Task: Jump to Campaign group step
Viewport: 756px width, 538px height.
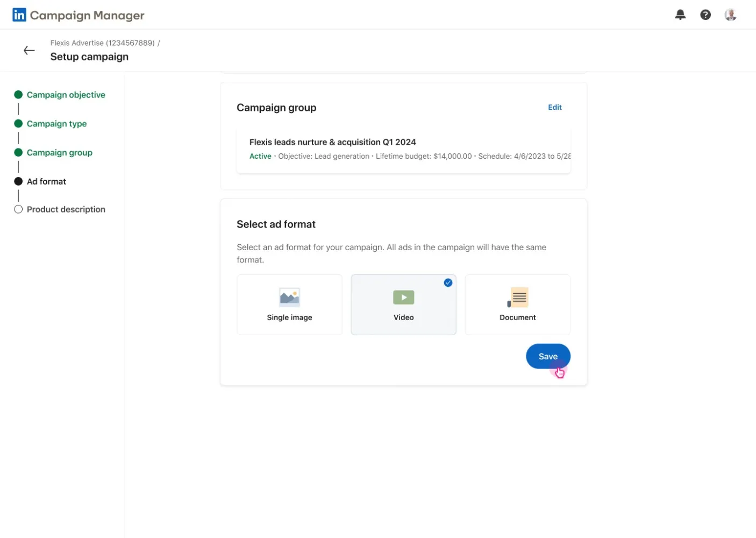Action: coord(60,153)
